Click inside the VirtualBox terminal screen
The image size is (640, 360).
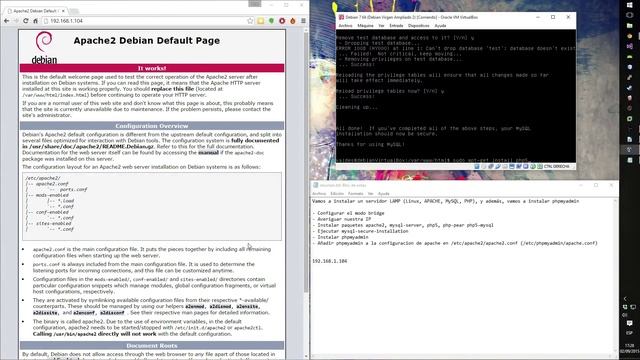pos(456,96)
